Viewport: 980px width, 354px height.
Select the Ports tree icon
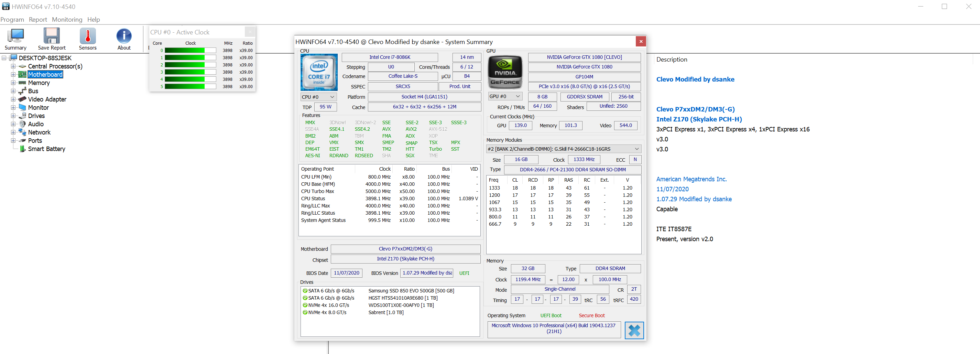(22, 140)
